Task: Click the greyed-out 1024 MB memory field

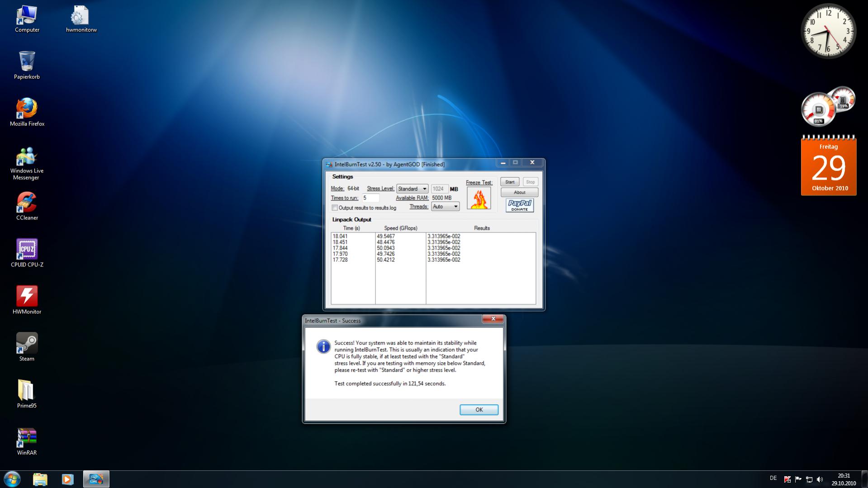Action: click(439, 189)
